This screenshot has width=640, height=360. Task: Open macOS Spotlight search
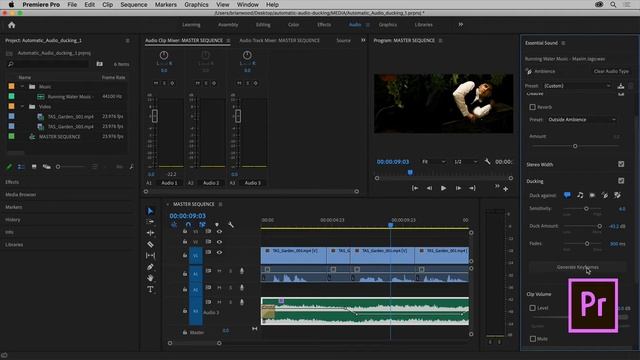[613, 4]
